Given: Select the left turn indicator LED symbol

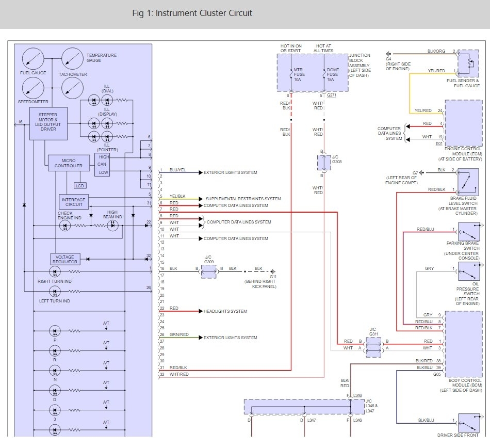Looking at the screenshot, I should [x=54, y=292].
